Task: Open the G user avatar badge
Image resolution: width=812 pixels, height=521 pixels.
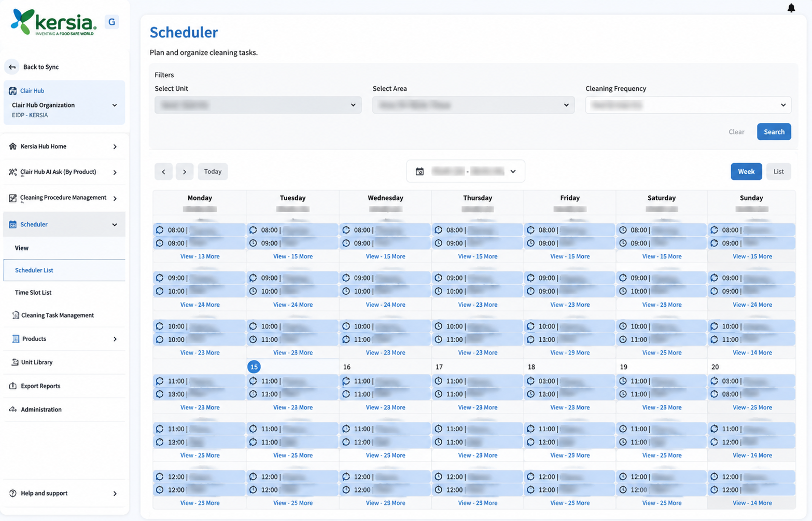Action: click(x=111, y=22)
